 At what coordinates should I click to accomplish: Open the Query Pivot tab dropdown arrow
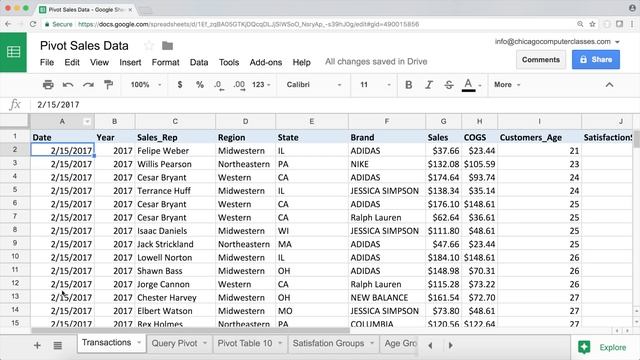(x=205, y=343)
